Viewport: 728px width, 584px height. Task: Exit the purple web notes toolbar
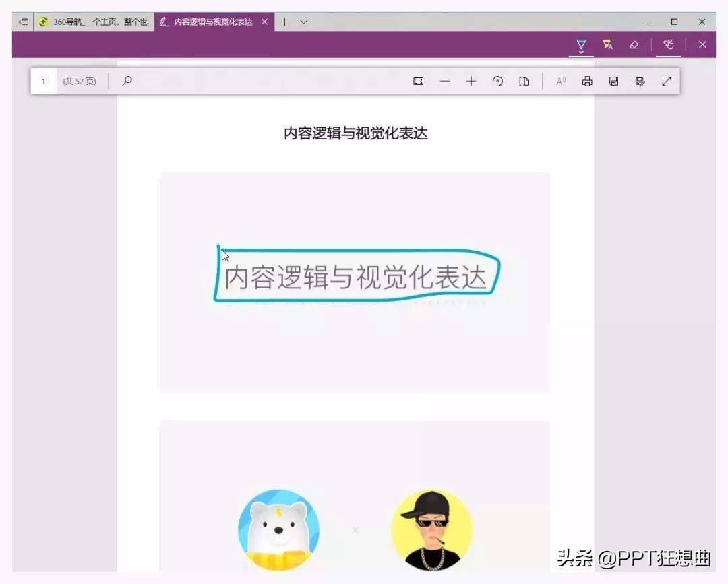(702, 44)
